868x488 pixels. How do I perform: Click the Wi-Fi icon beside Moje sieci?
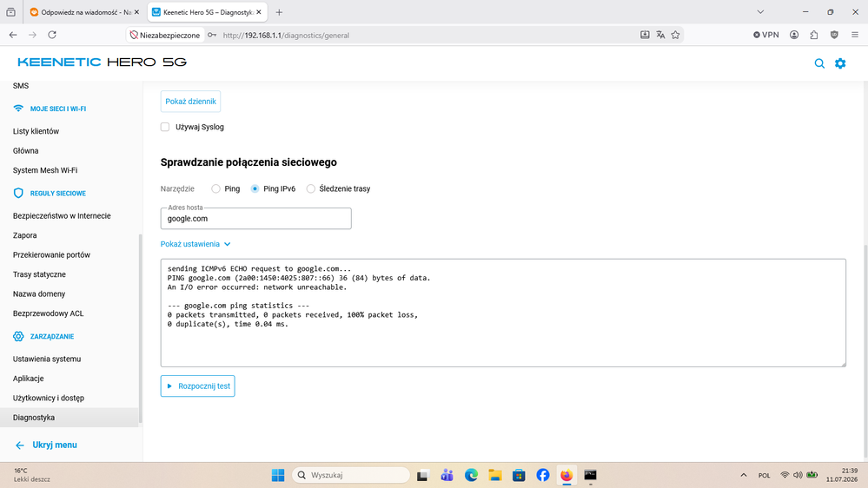tap(18, 109)
